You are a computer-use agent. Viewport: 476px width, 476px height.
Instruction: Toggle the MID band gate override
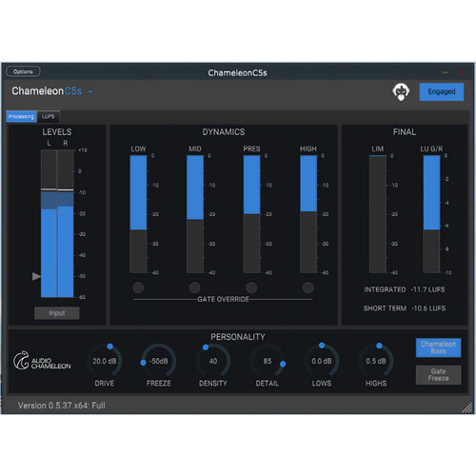tap(194, 288)
